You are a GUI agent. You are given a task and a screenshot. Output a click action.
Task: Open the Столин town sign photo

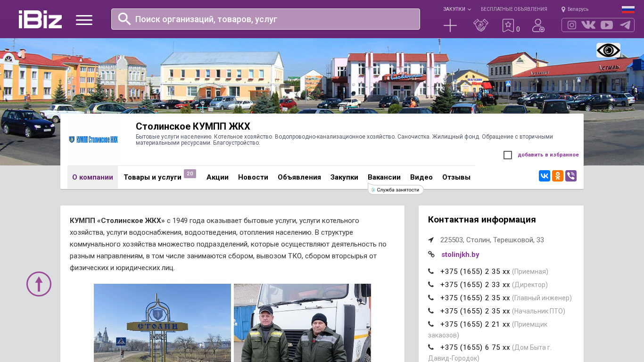click(x=162, y=323)
